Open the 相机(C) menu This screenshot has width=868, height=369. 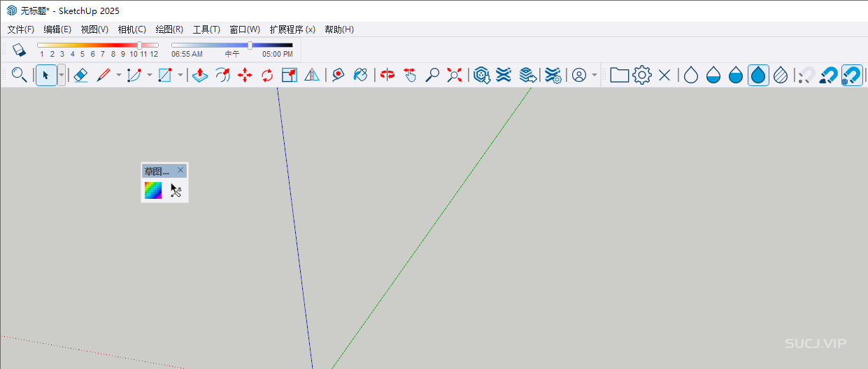132,29
